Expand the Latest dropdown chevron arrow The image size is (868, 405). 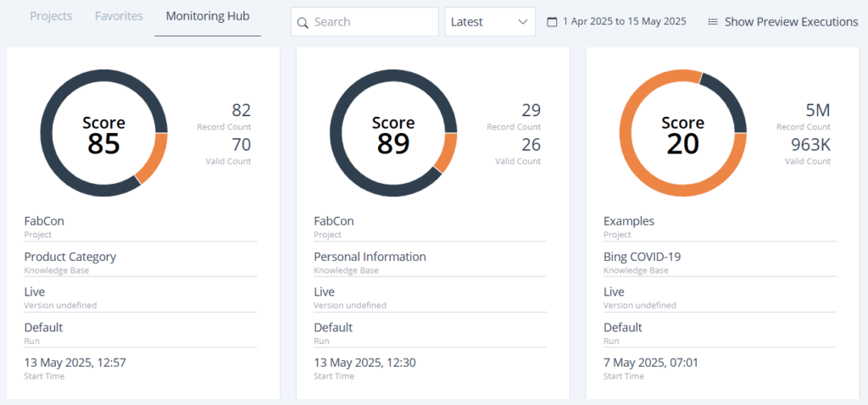point(522,22)
